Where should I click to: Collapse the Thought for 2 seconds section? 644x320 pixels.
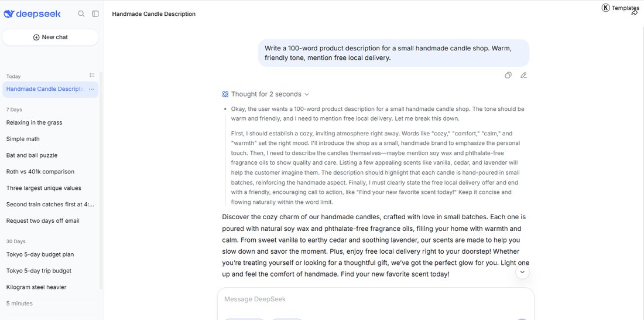pos(265,94)
